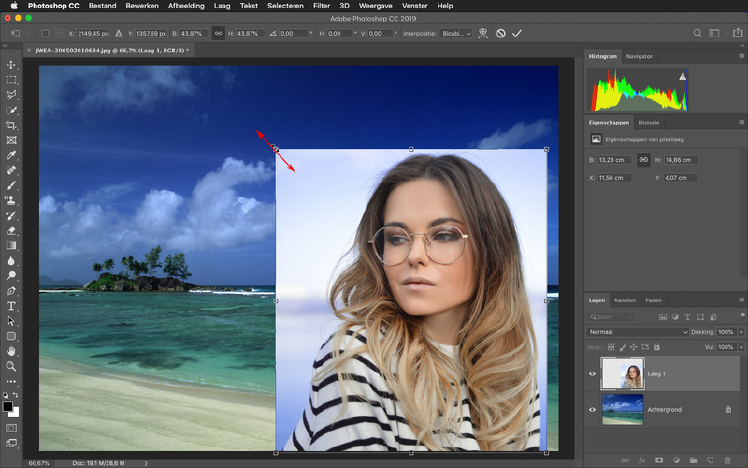Toggle link of width and height in Eigenschappen
This screenshot has width=748, height=468.
click(644, 160)
